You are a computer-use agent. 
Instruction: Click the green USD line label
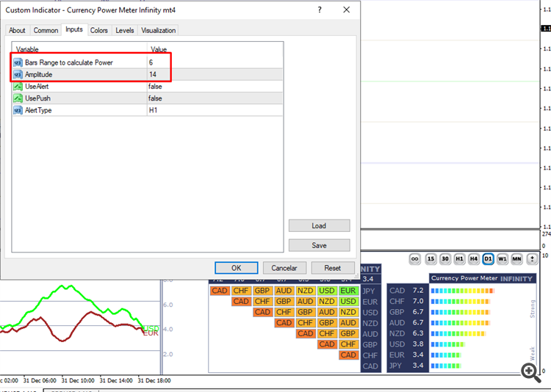[151, 328]
